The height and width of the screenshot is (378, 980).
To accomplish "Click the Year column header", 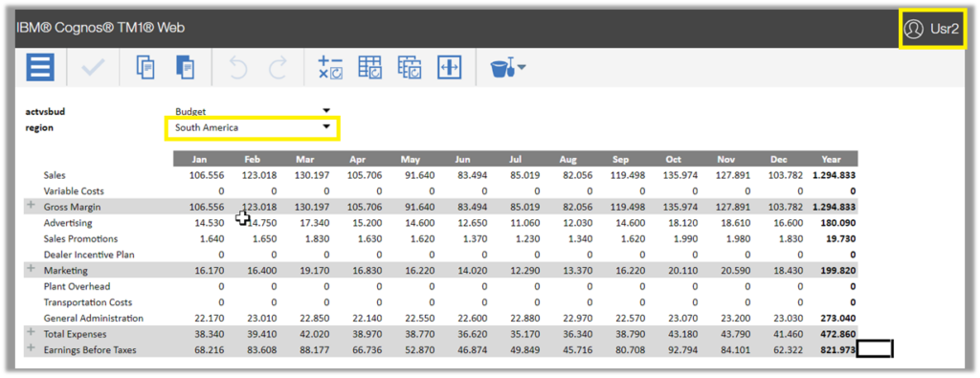I will pyautogui.click(x=832, y=159).
